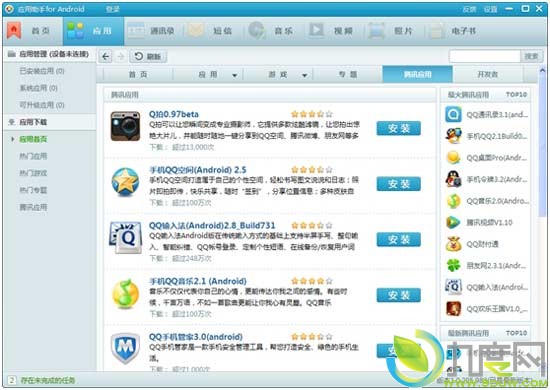Open the 电子书 e-book icon

click(x=436, y=31)
